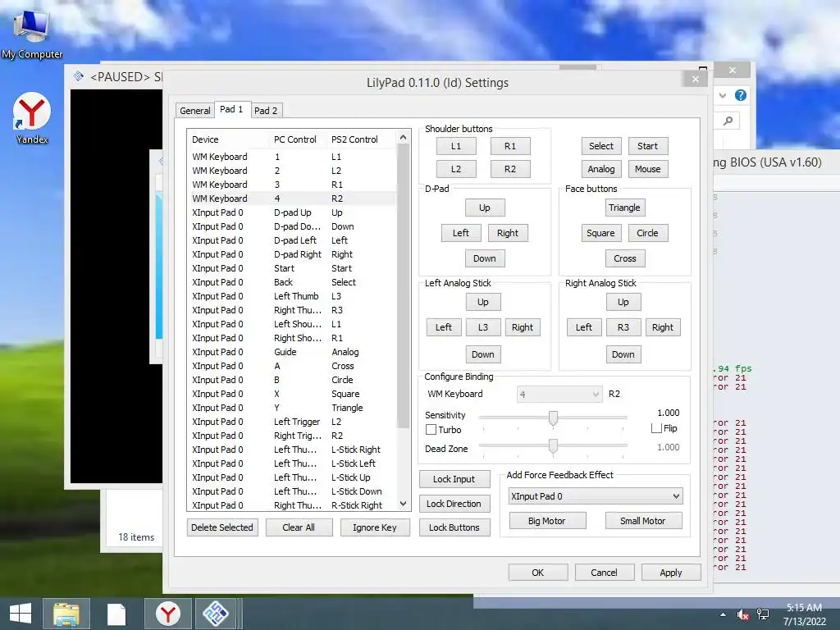
Task: Click the L1 shoulder button
Action: pos(456,146)
